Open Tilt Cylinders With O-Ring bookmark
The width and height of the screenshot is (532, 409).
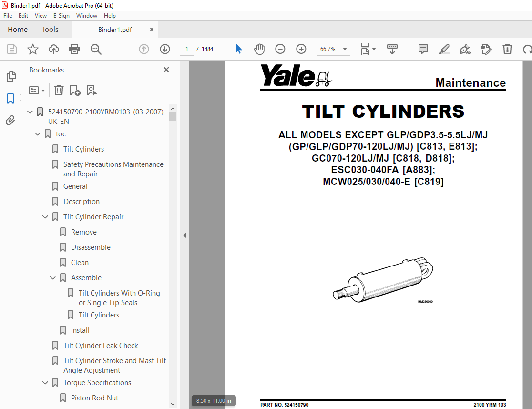[119, 298]
